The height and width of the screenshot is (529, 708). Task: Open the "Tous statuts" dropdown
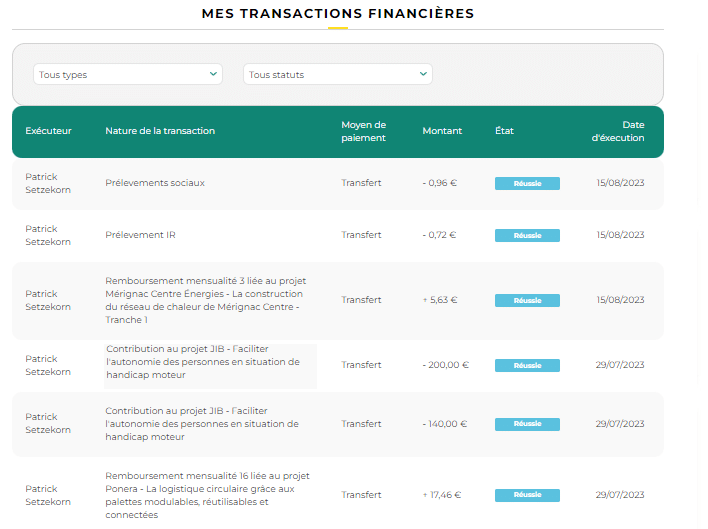tap(337, 74)
